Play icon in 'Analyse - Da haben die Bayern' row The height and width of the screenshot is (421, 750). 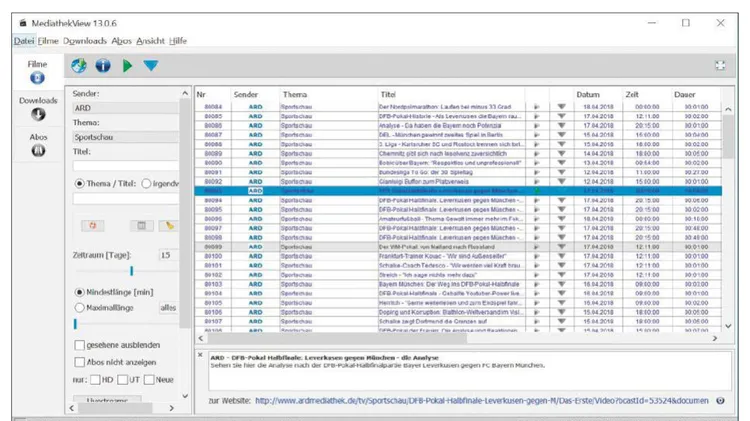pyautogui.click(x=537, y=126)
